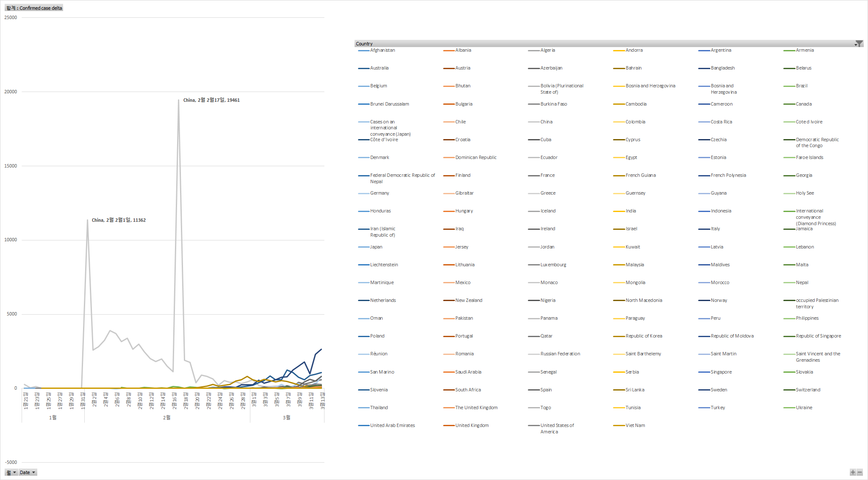868x480 pixels.
Task: Select the Italy legend entry
Action: tap(715, 229)
